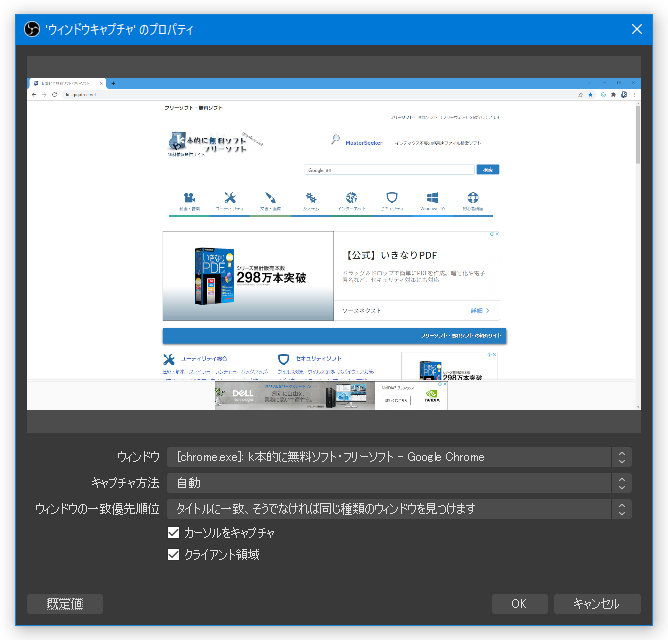
Task: Open the ウィンドウの一致優先順位 dropdown
Action: (x=399, y=509)
